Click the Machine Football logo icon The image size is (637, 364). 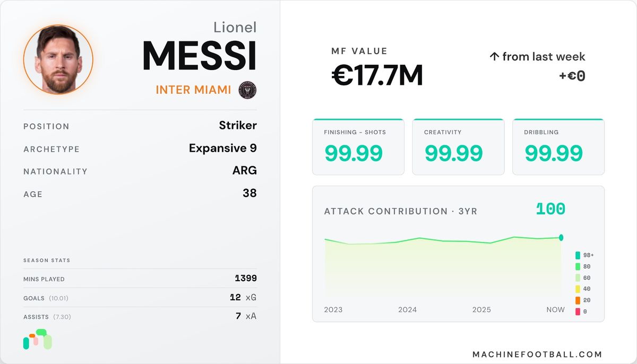pyautogui.click(x=37, y=340)
